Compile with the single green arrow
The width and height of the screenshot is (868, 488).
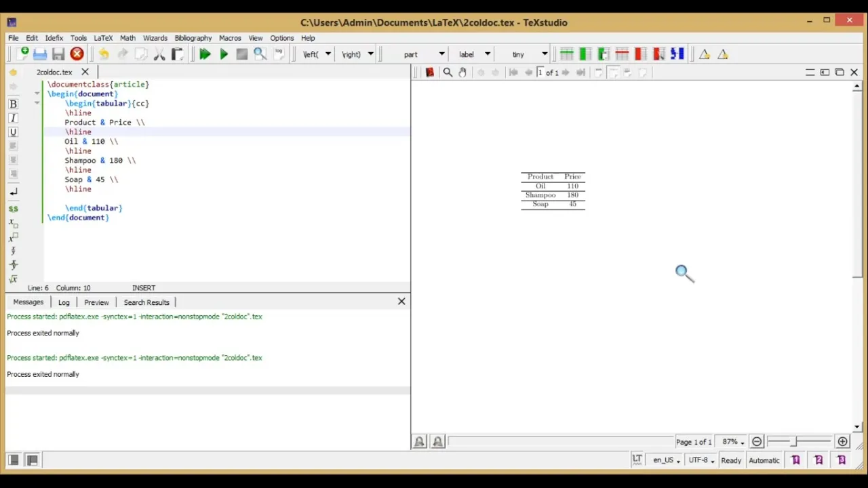click(x=224, y=54)
